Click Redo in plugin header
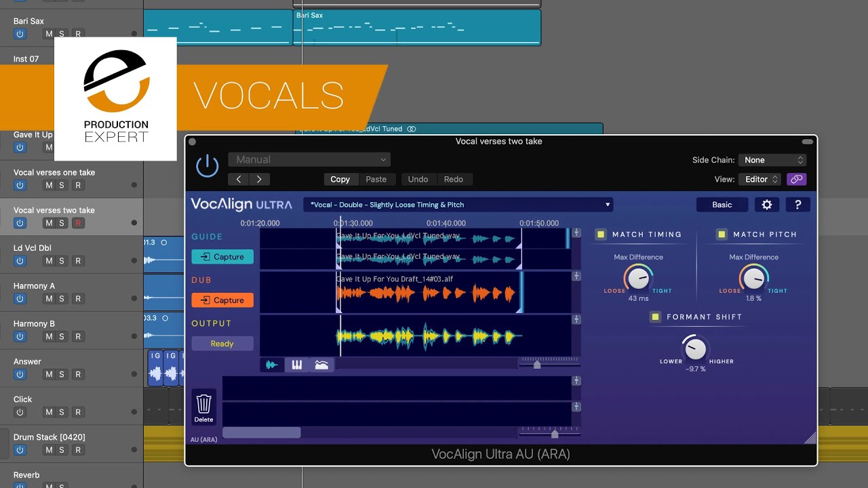 454,180
